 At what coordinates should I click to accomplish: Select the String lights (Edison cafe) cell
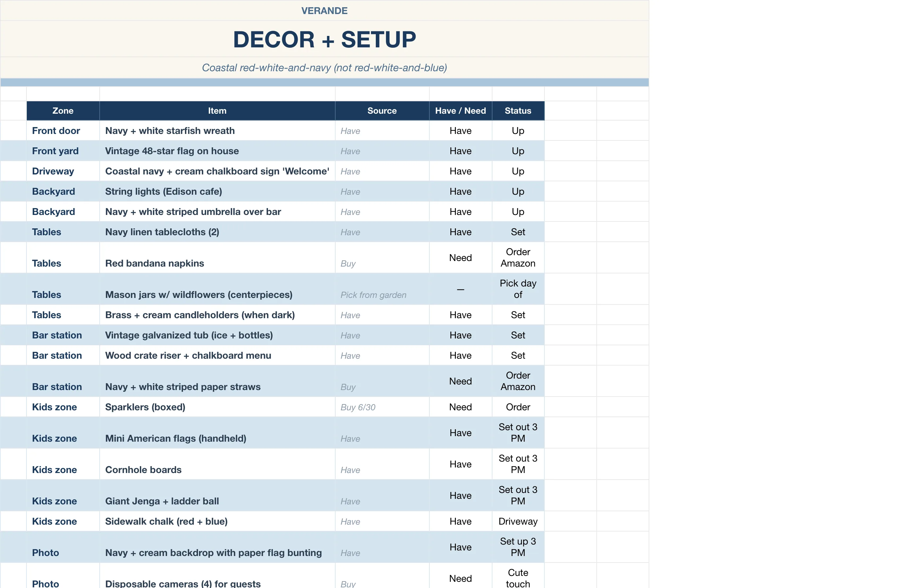[217, 191]
